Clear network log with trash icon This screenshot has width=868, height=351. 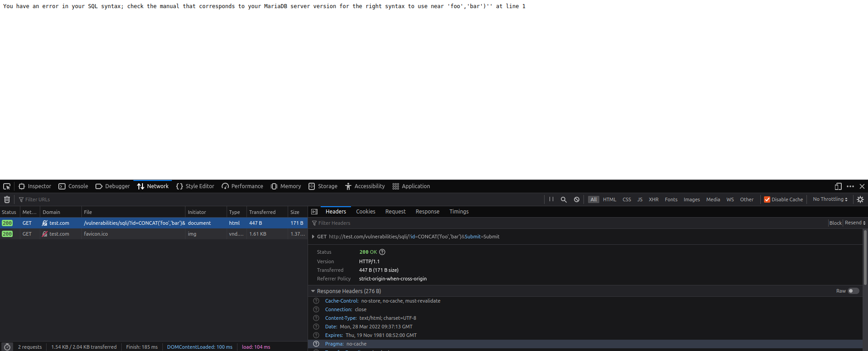click(x=7, y=199)
